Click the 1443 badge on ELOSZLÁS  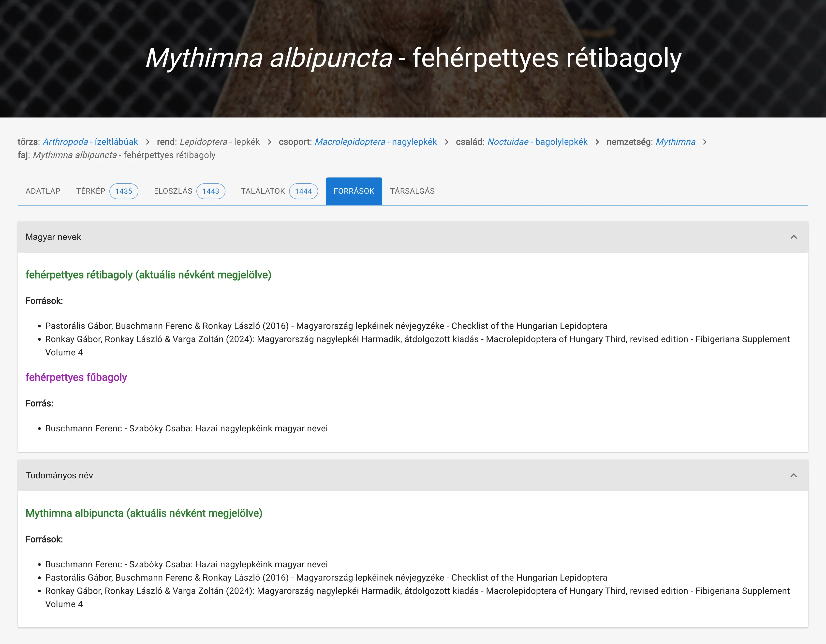click(x=211, y=191)
